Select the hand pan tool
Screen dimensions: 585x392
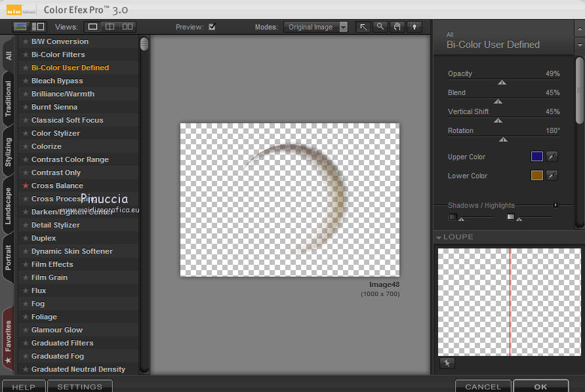[397, 27]
